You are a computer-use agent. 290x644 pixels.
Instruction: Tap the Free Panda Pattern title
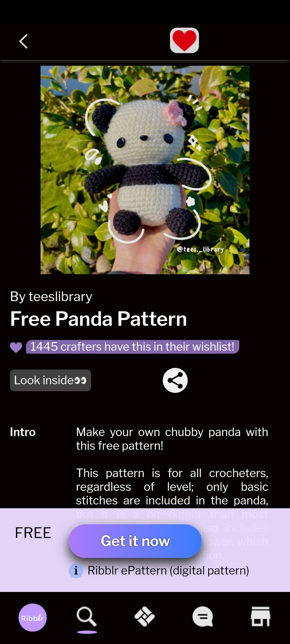click(x=99, y=319)
